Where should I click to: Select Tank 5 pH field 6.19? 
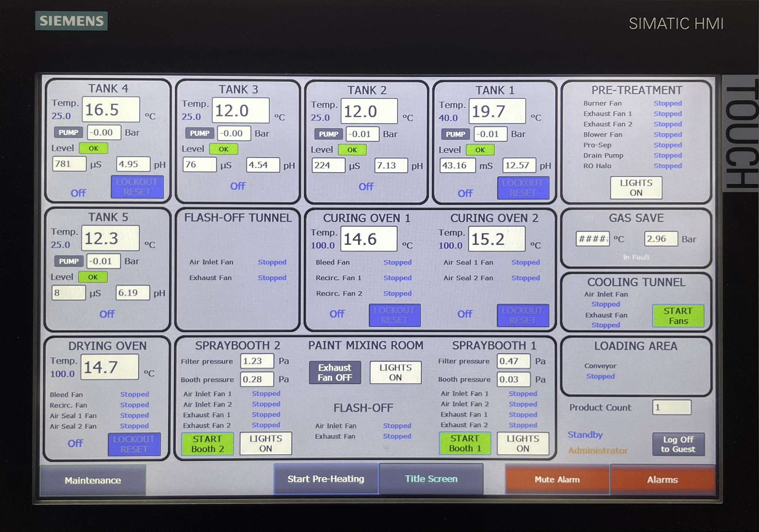click(133, 293)
